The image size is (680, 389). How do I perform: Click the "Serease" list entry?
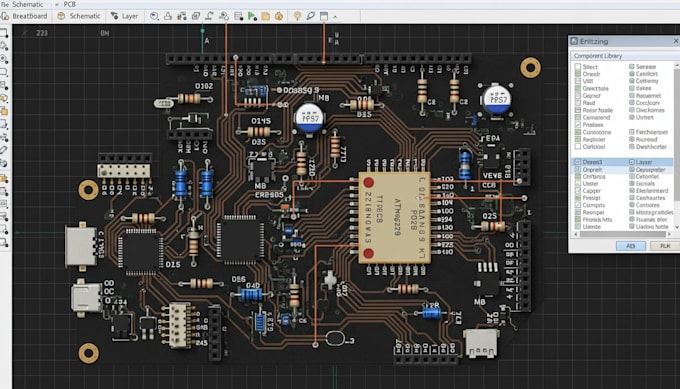(646, 67)
